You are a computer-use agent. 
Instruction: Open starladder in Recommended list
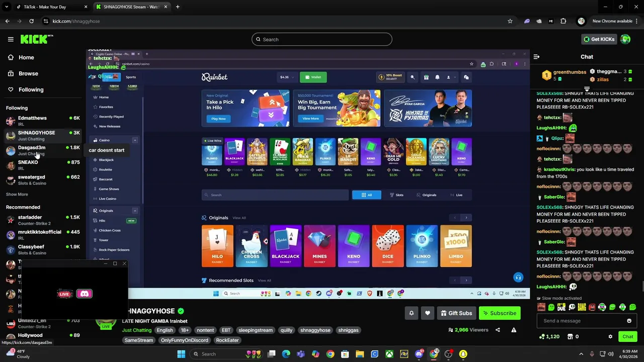pyautogui.click(x=43, y=220)
